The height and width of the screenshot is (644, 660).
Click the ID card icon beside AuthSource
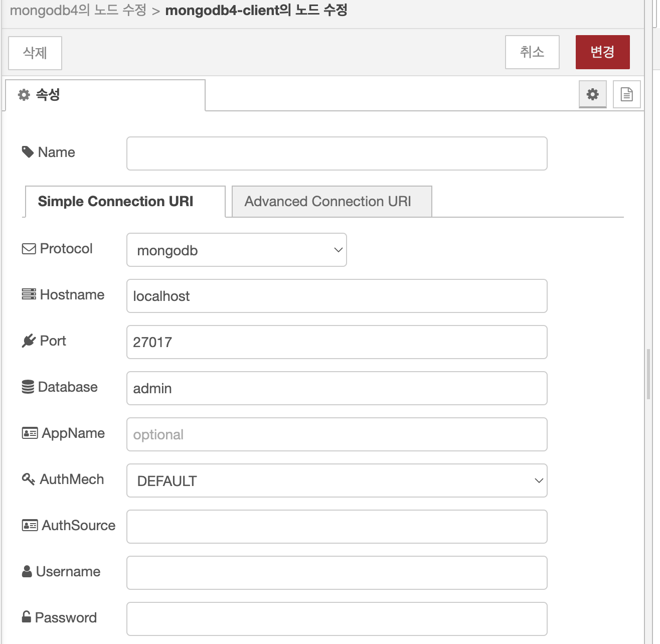click(x=30, y=525)
